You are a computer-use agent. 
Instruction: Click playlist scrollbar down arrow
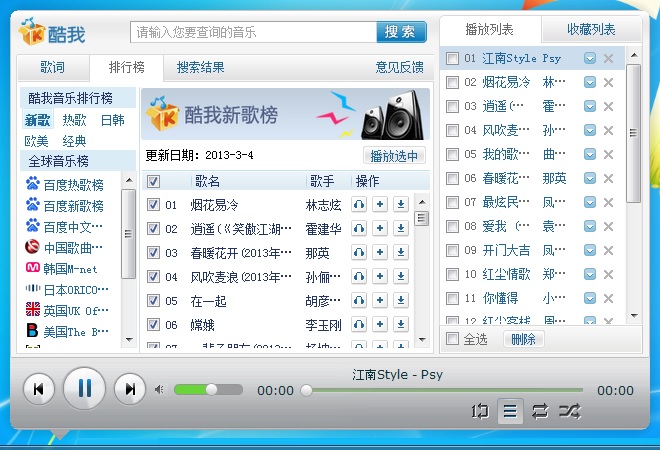pos(634,315)
